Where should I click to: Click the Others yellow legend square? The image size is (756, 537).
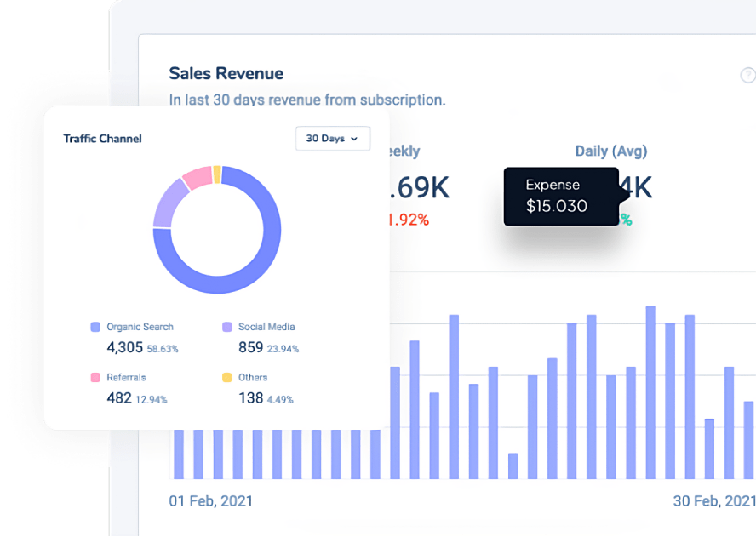(x=227, y=377)
